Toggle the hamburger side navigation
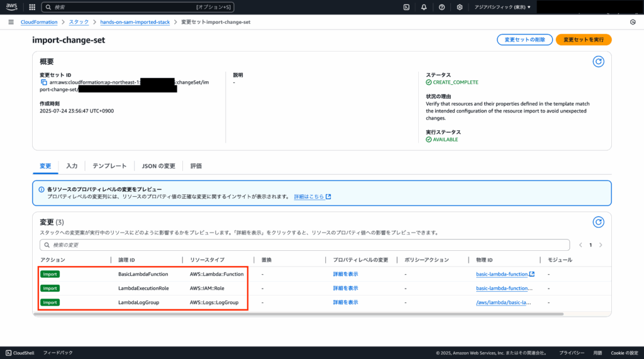Viewport: 644px width, 359px height. point(11,22)
